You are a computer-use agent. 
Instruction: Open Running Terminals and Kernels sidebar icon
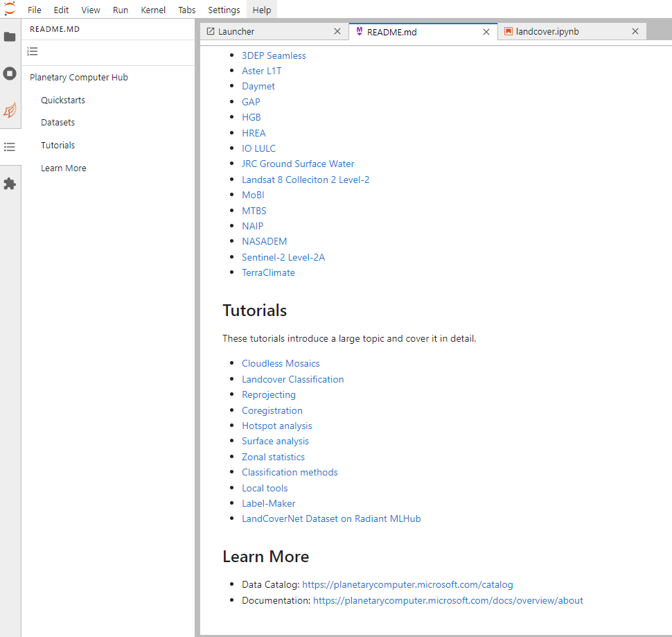(10, 73)
